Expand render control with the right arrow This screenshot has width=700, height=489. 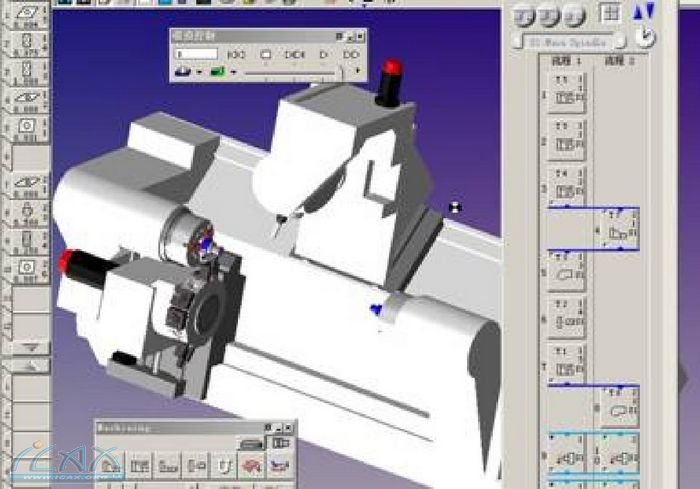pos(358,71)
